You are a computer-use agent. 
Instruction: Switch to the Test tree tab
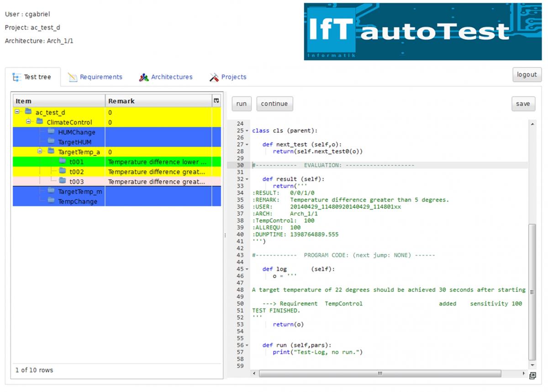pos(32,77)
